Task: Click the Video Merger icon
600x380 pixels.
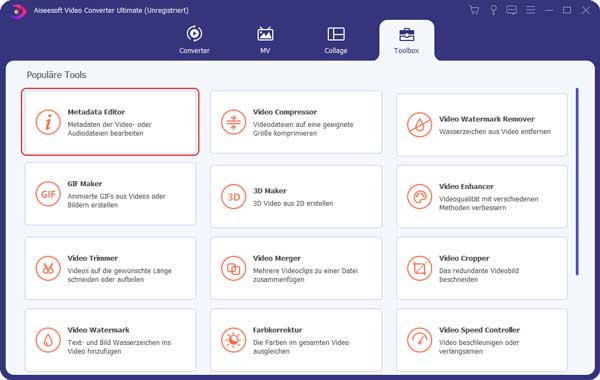Action: pos(233,268)
